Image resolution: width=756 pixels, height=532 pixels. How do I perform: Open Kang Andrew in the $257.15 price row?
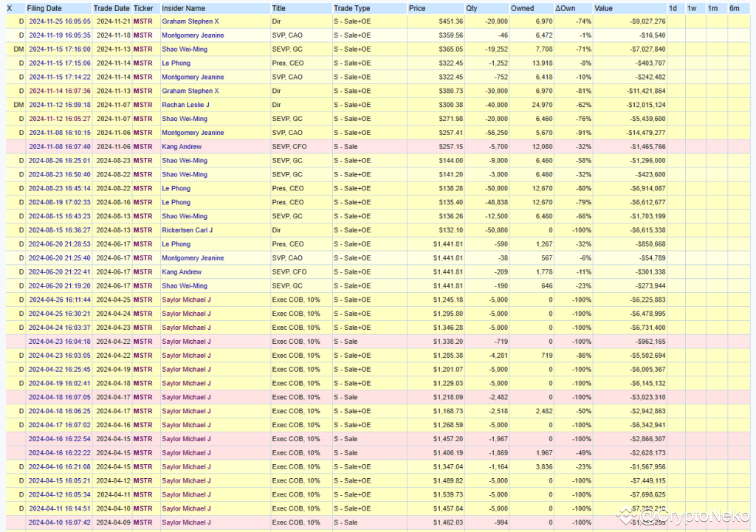(182, 147)
